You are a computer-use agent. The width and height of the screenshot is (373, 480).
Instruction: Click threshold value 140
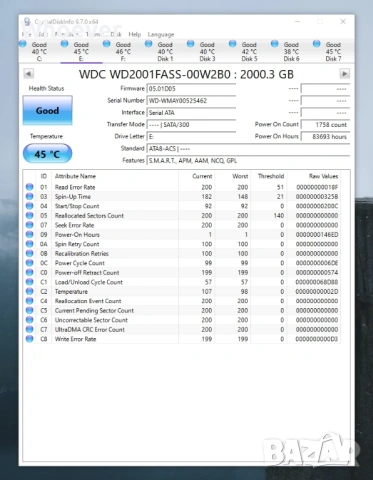click(x=279, y=215)
